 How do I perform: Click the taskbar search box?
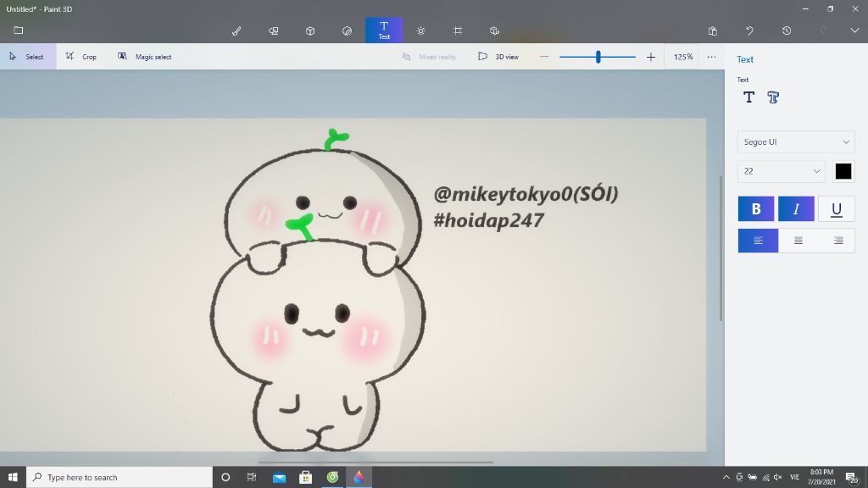(x=119, y=477)
